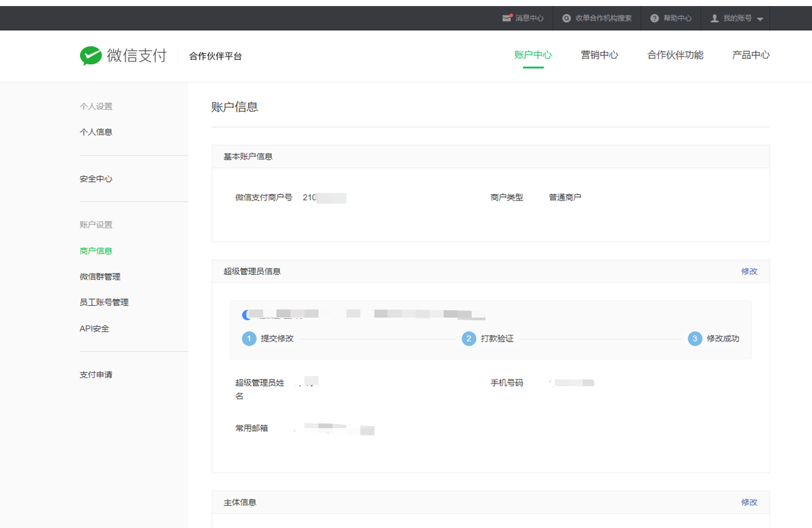Click the 商户类型 label

507,198
